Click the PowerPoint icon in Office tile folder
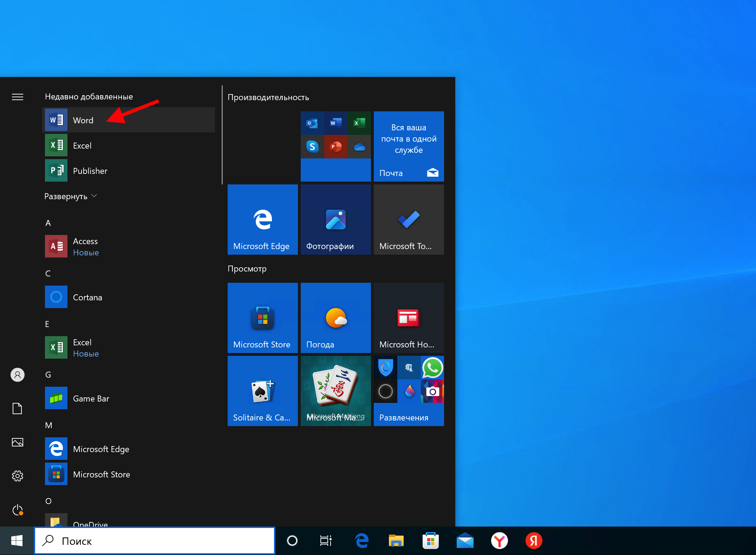This screenshot has height=555, width=756. [x=336, y=146]
